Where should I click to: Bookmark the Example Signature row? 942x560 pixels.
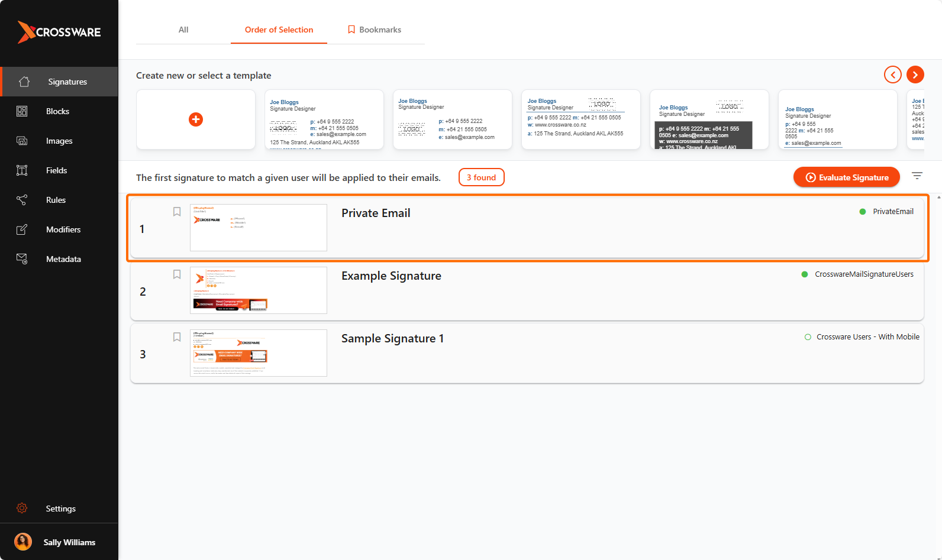point(177,274)
